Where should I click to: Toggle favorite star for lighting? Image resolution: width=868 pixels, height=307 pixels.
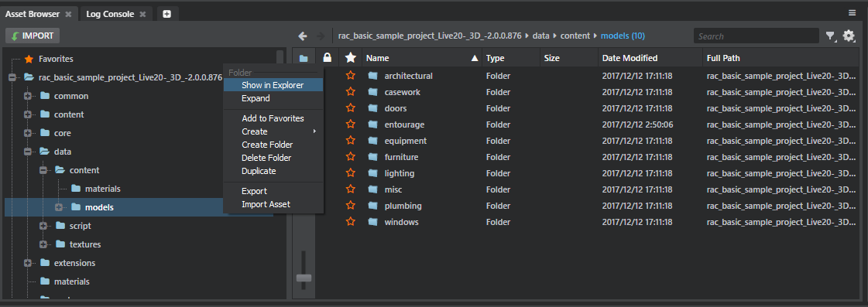point(350,173)
